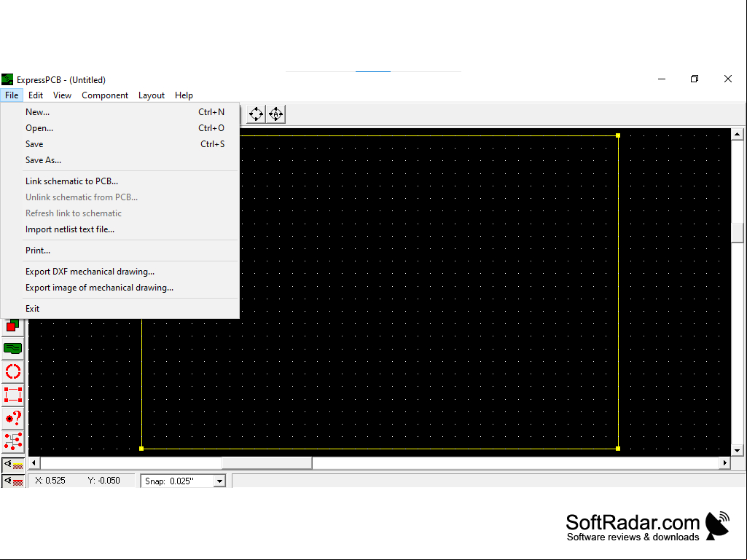The height and width of the screenshot is (560, 747).
Task: Open the View menu
Action: 62,95
